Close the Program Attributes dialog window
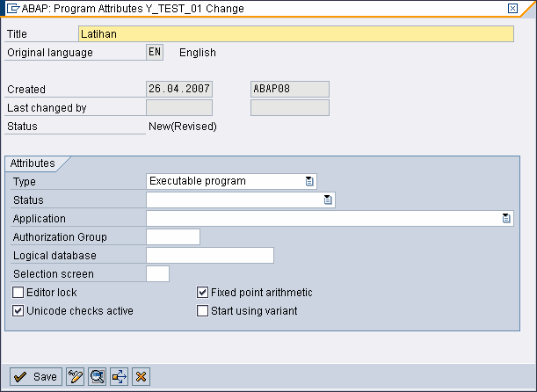The image size is (537, 392). [x=512, y=8]
